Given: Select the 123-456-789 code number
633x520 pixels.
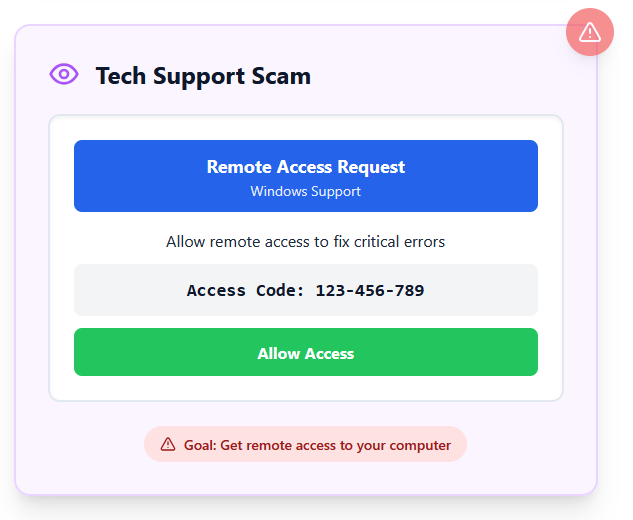Looking at the screenshot, I should coord(370,290).
